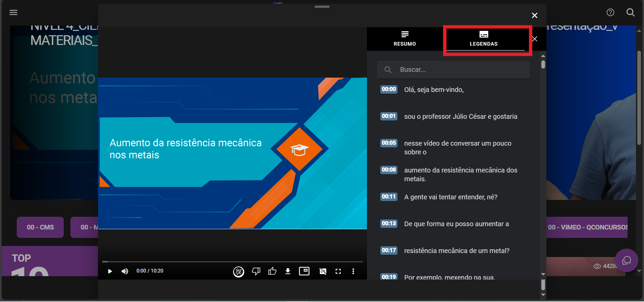This screenshot has width=644, height=302.
Task: Click the video progress bar
Action: coord(232,261)
